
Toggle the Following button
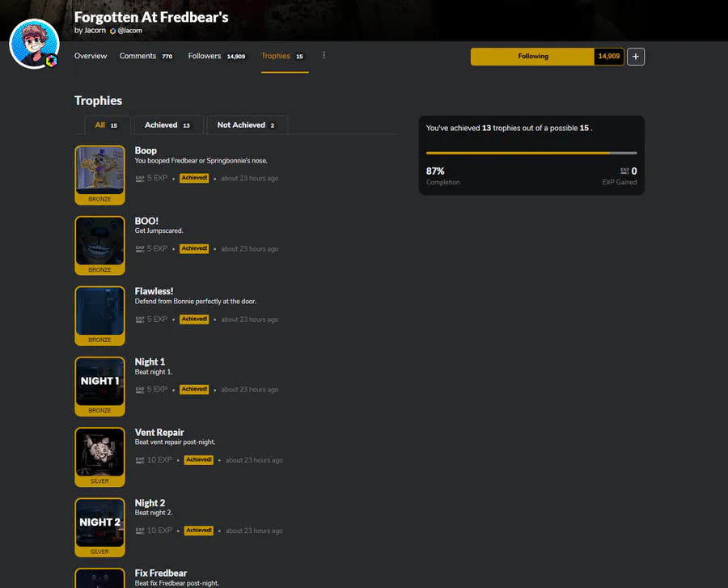pyautogui.click(x=532, y=57)
